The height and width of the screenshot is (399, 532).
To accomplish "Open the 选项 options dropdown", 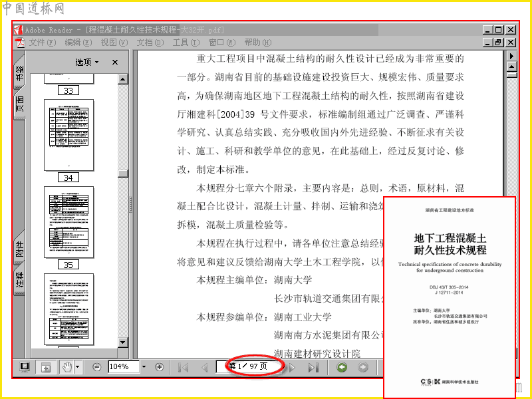I will pyautogui.click(x=87, y=62).
